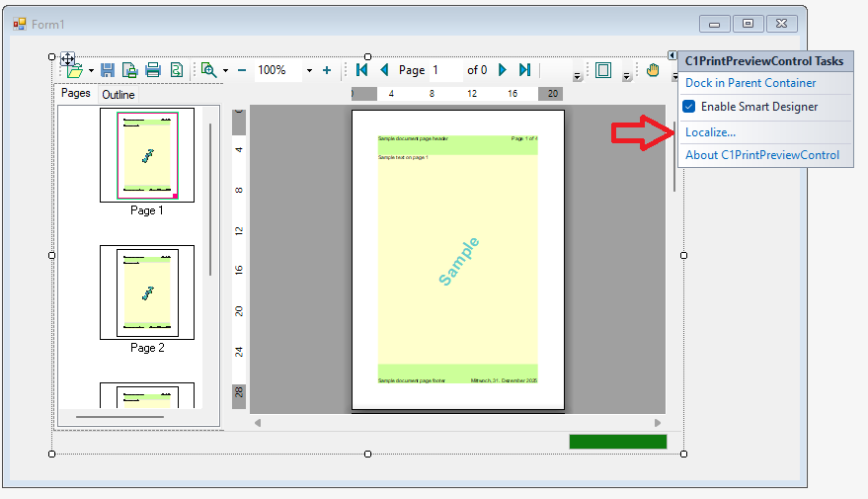Click the Print icon in toolbar
868x499 pixels.
(153, 70)
